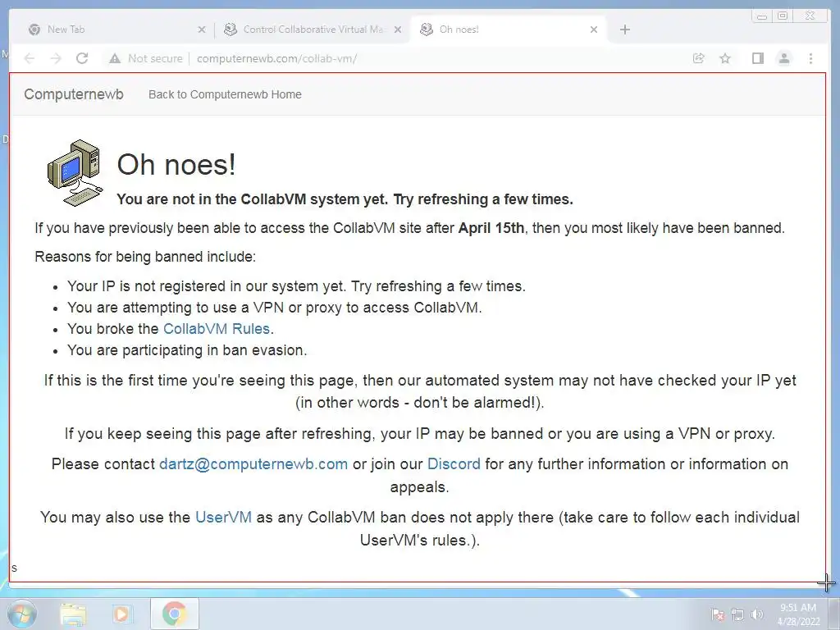The height and width of the screenshot is (630, 840).
Task: Click the Not secure warning icon
Action: click(115, 58)
